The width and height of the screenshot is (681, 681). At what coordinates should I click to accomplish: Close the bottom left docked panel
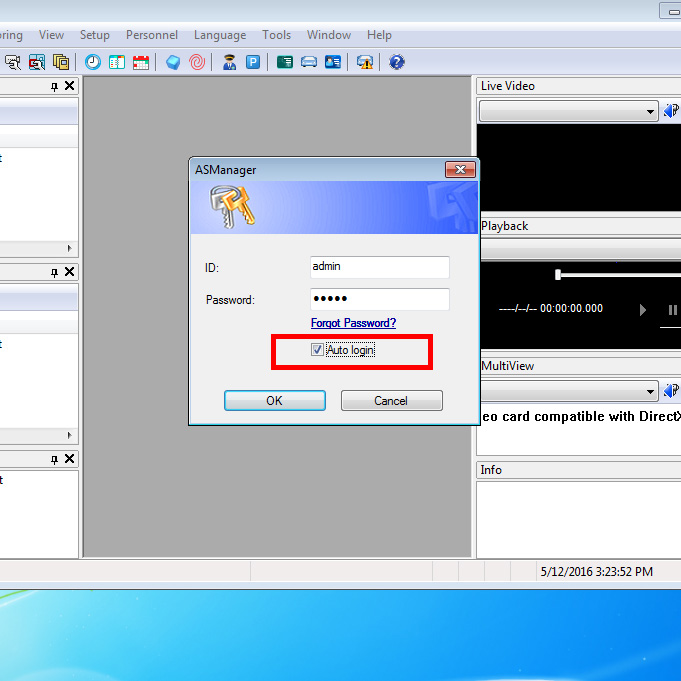[69, 458]
